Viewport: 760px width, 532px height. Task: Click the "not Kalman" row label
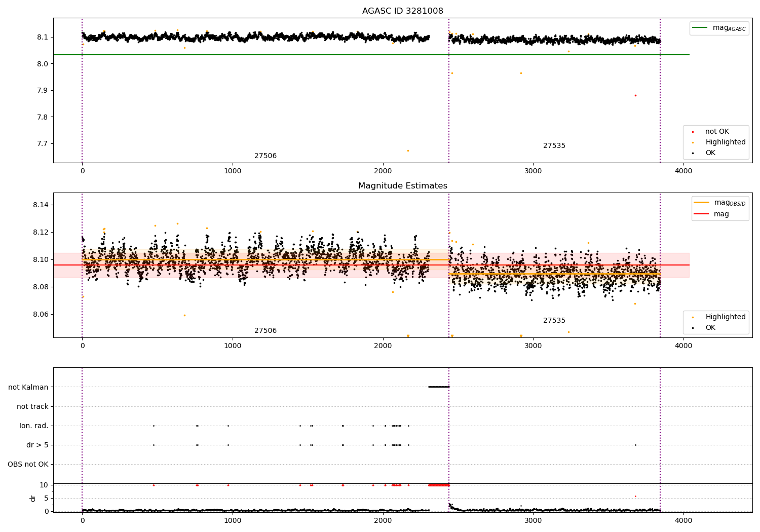[28, 388]
